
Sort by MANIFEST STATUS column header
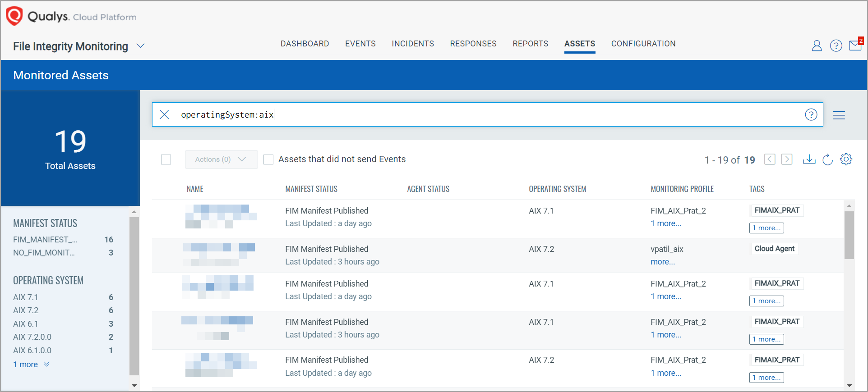pyautogui.click(x=311, y=189)
